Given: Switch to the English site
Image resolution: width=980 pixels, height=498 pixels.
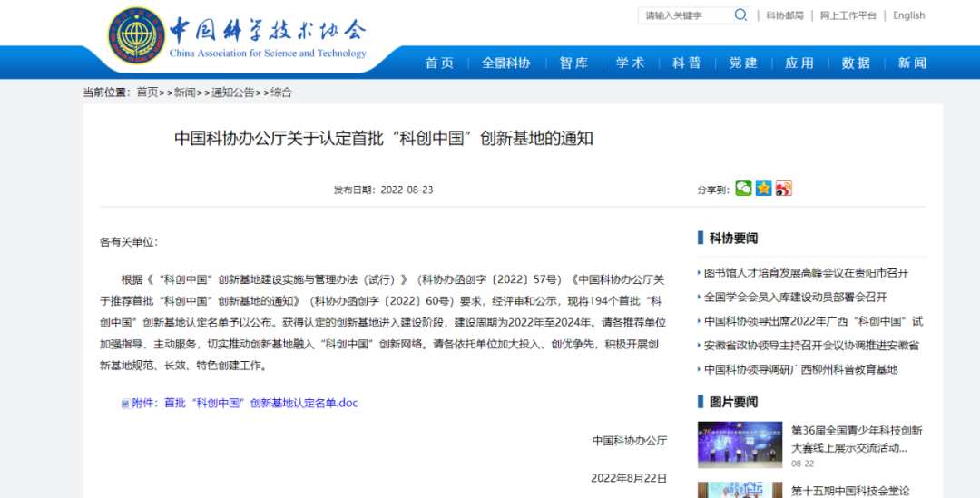Looking at the screenshot, I should [x=908, y=15].
